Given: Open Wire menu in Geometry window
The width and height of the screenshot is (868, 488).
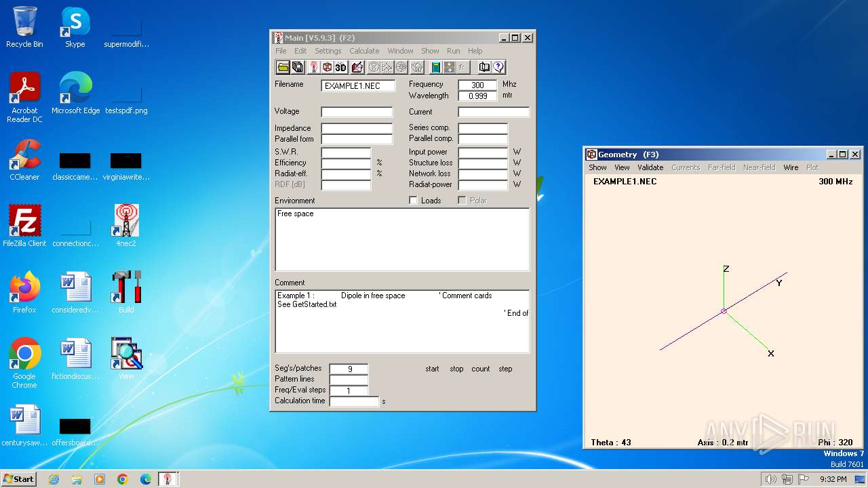Looking at the screenshot, I should coord(791,167).
